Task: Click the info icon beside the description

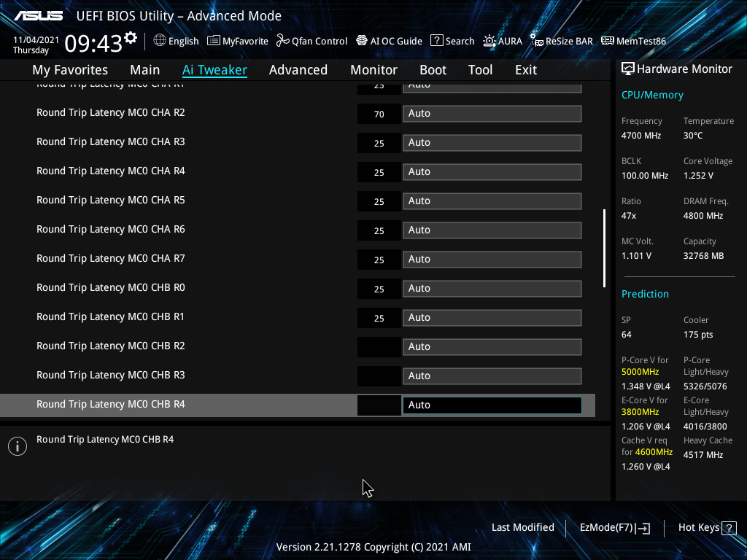Action: (x=18, y=446)
